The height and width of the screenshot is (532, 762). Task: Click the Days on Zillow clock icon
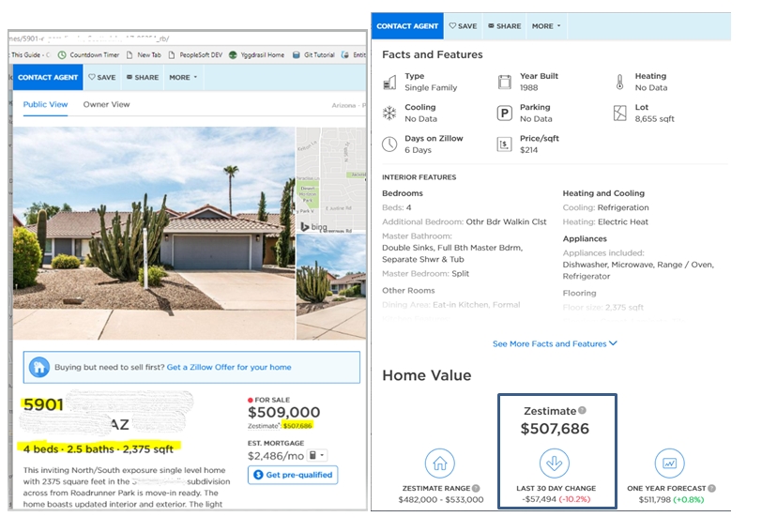coord(389,144)
